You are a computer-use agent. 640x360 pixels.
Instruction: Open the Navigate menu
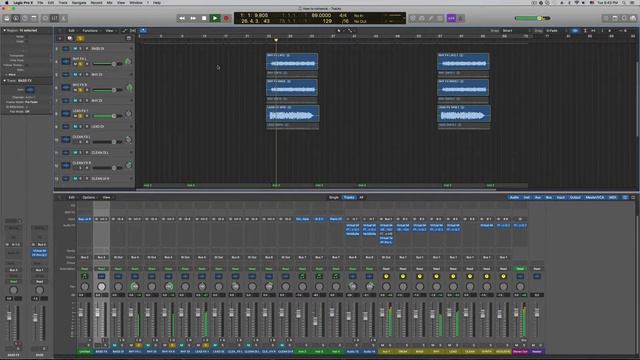click(79, 2)
